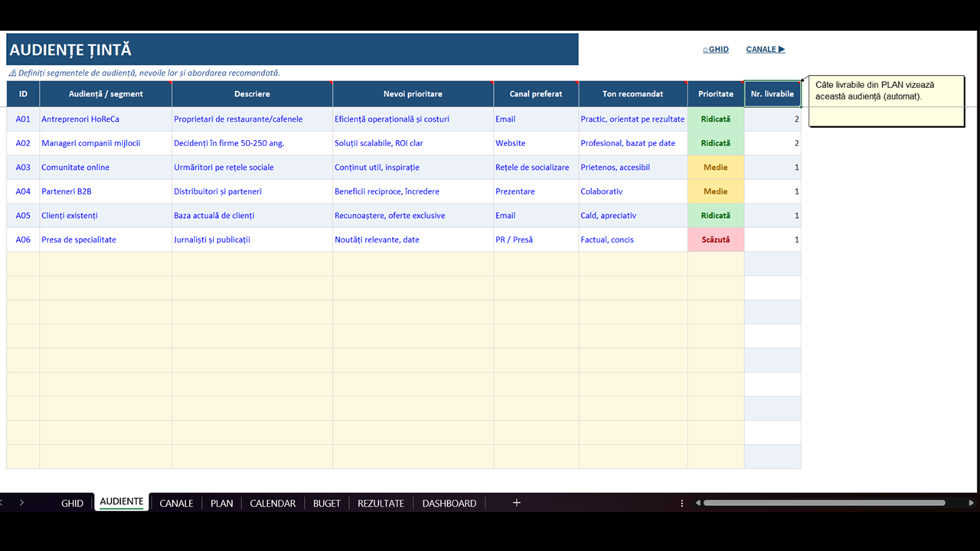This screenshot has width=980, height=551.
Task: Select cell A03 in ID column
Action: [x=23, y=168]
